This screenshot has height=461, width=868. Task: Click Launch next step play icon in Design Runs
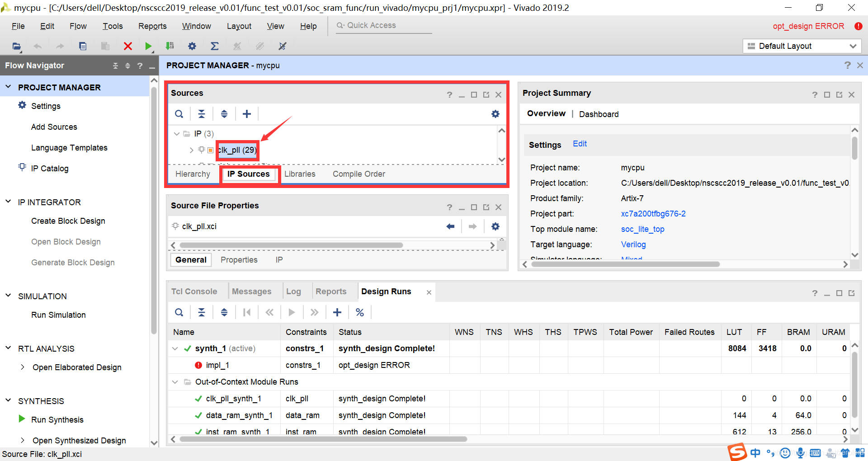[x=292, y=312]
